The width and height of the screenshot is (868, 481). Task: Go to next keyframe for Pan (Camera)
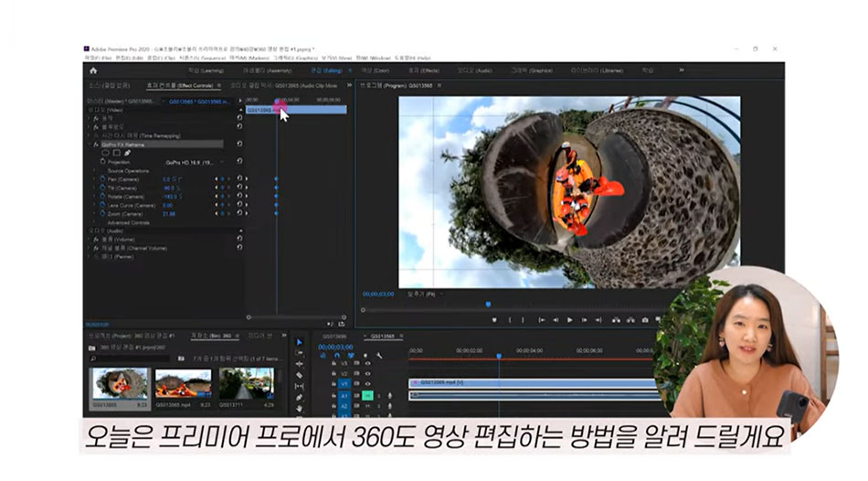coord(228,179)
